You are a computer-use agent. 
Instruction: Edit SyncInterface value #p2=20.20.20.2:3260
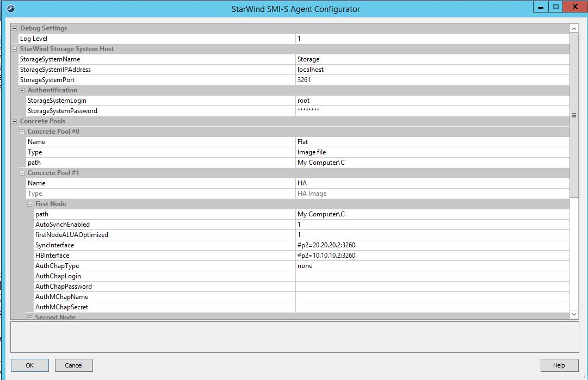coord(432,245)
